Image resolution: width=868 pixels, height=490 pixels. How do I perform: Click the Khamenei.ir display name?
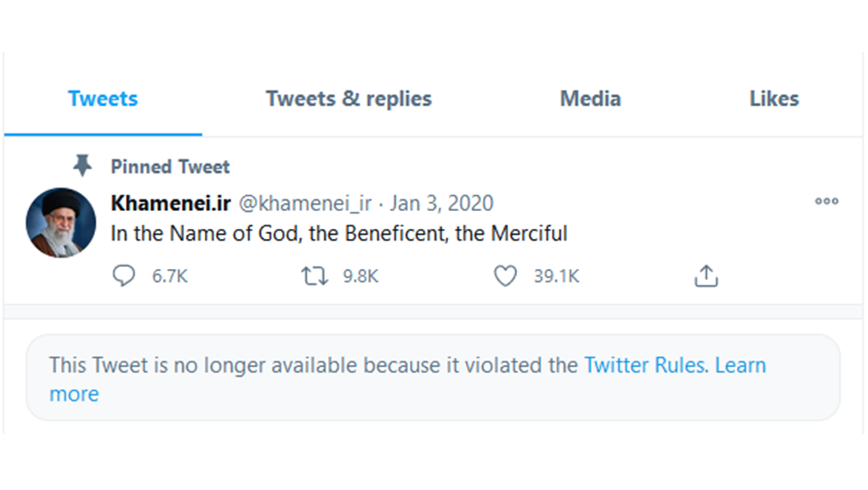[170, 204]
